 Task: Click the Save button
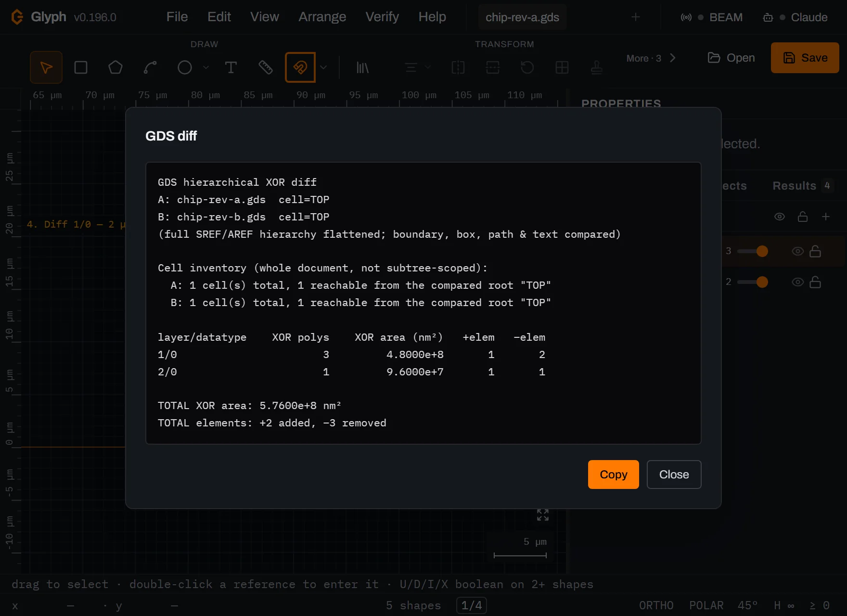point(805,58)
